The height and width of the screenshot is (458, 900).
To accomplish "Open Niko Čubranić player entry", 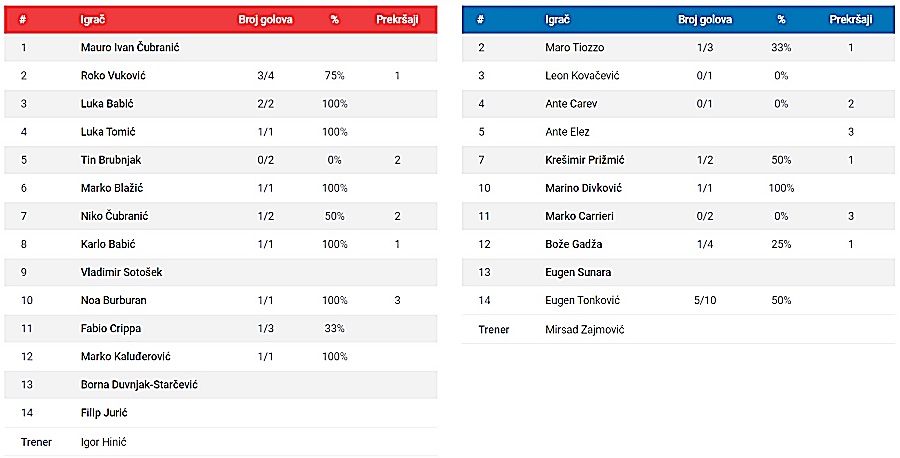I will click(220, 216).
